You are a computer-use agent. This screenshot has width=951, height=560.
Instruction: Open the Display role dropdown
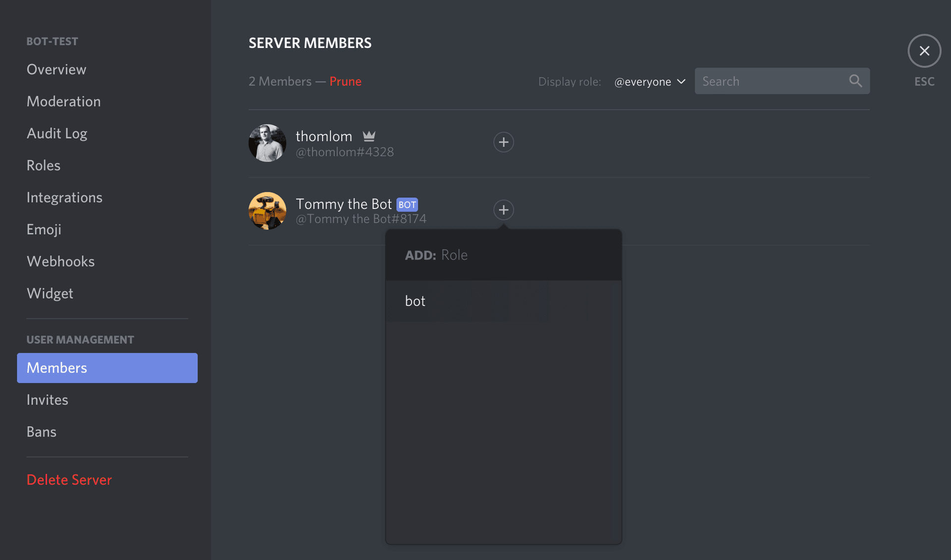649,82
